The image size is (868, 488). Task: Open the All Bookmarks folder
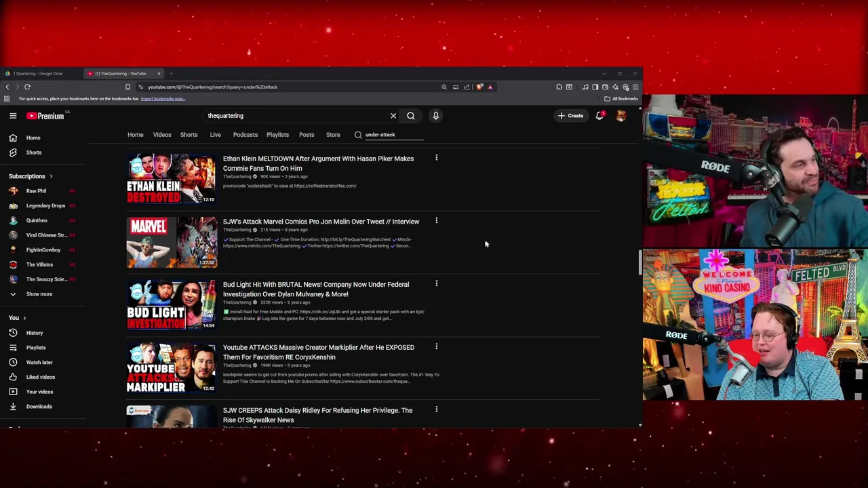[x=621, y=99]
